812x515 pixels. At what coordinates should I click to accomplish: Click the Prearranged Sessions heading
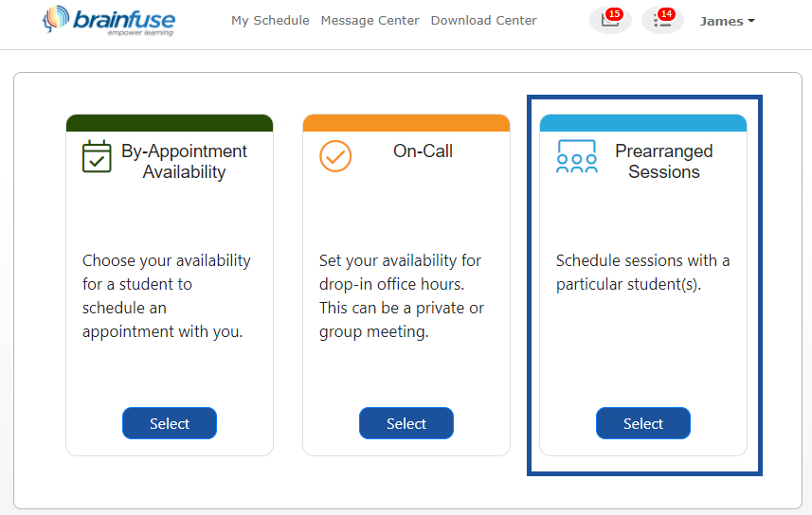click(663, 162)
